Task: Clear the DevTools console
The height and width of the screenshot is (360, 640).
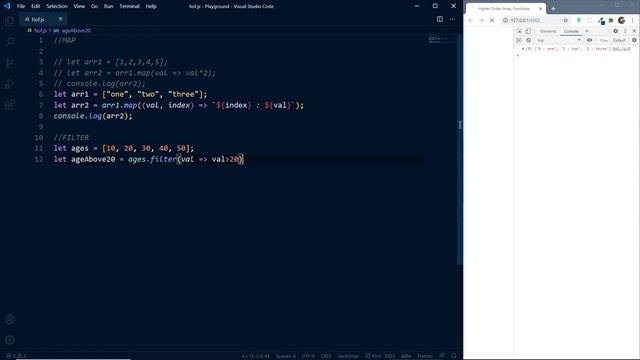Action: coord(528,40)
